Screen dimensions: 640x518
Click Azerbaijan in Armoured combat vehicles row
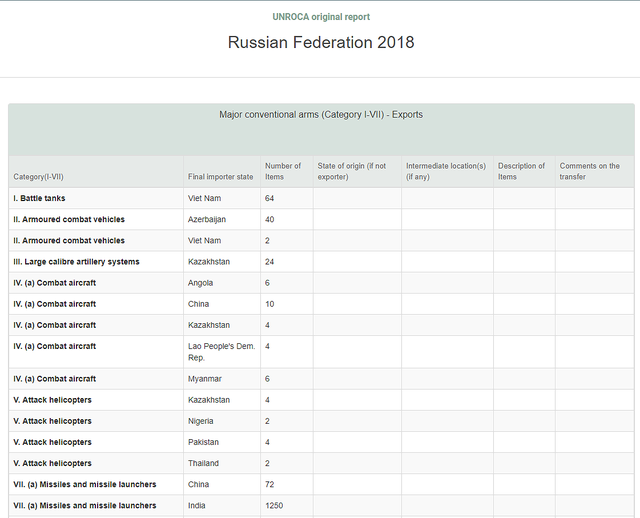click(x=207, y=220)
